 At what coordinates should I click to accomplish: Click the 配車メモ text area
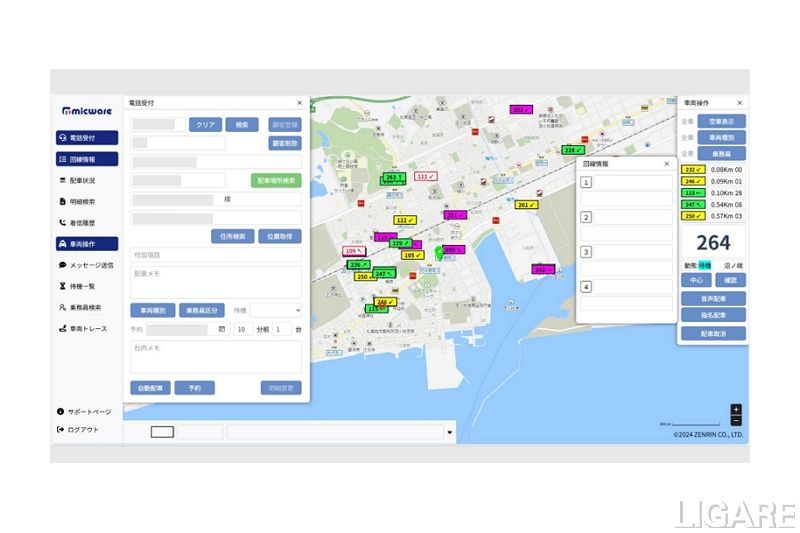pos(215,282)
